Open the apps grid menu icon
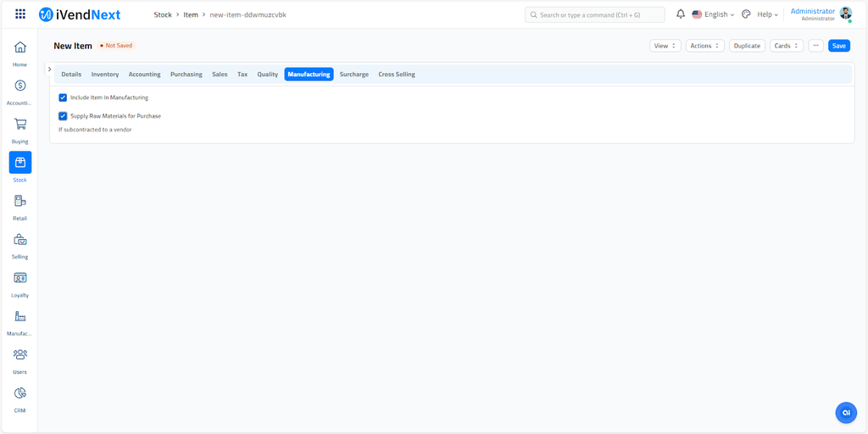Image resolution: width=868 pixels, height=434 pixels. coord(20,14)
